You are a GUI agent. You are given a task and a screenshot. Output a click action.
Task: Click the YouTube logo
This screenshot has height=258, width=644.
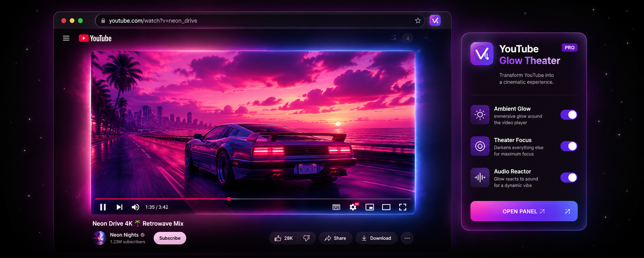tap(95, 38)
